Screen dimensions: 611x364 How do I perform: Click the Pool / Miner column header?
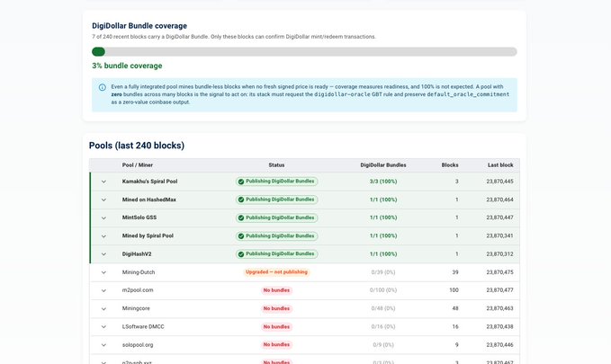point(137,165)
